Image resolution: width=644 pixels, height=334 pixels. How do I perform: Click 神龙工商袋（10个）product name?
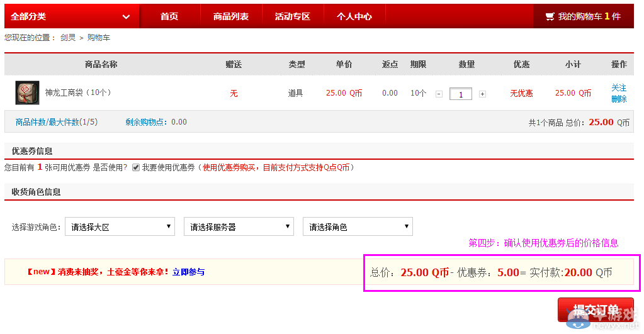click(78, 92)
